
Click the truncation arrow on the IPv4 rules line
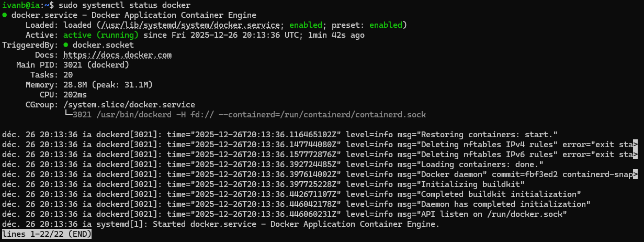(635, 144)
